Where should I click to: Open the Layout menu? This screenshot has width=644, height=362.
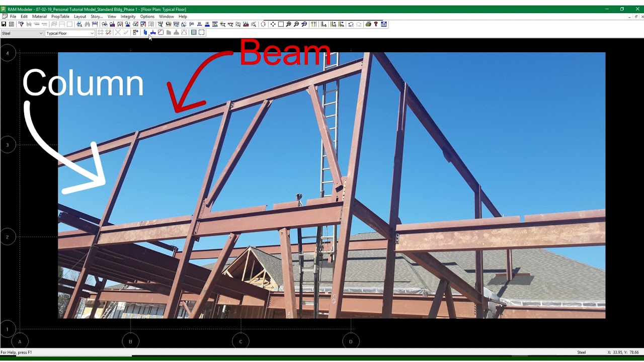80,17
